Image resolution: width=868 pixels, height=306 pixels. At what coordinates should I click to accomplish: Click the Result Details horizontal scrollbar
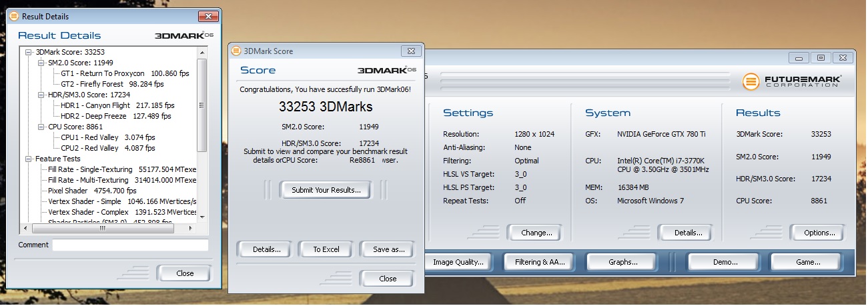coord(102,229)
